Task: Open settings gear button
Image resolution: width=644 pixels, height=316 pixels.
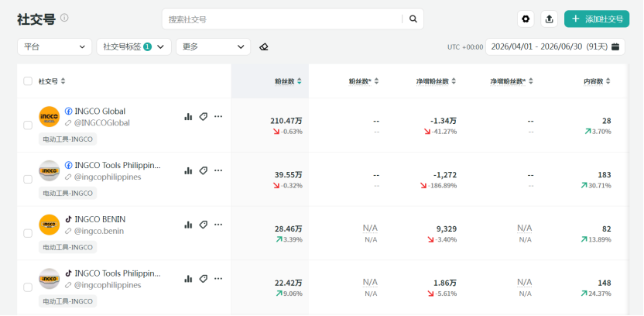Action: [526, 19]
